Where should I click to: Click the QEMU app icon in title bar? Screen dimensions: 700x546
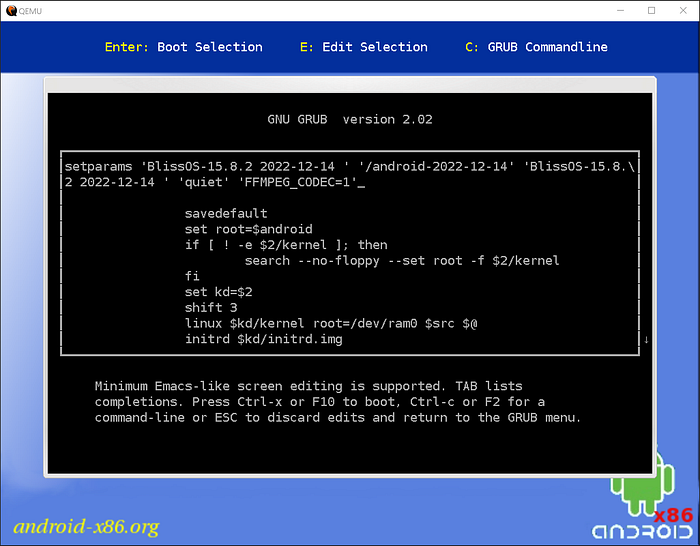coord(12,10)
